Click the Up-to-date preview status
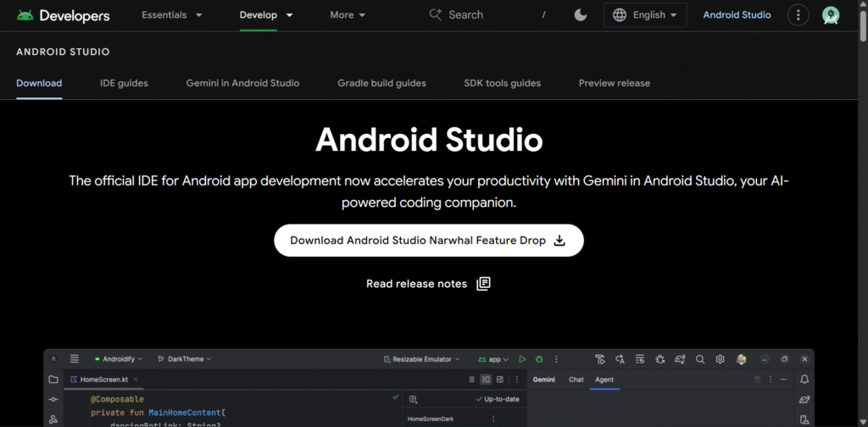Screen dimensions: 868x427 pos(497,399)
